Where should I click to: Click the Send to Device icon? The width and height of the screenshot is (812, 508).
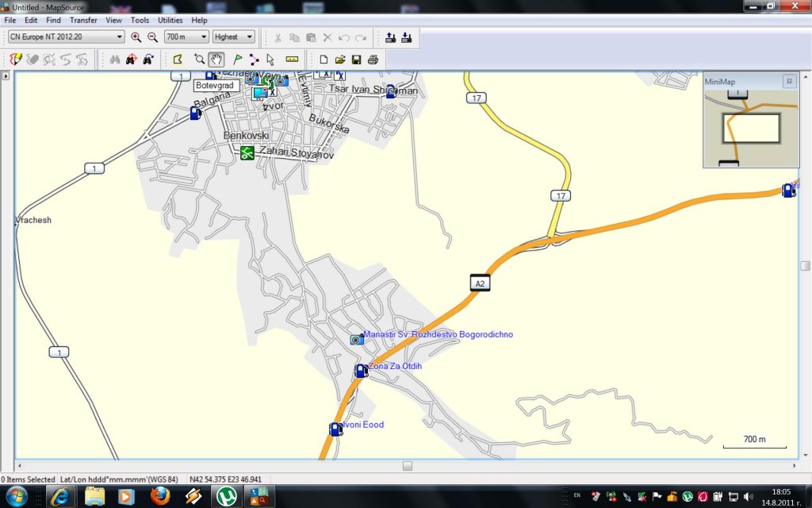coord(390,37)
